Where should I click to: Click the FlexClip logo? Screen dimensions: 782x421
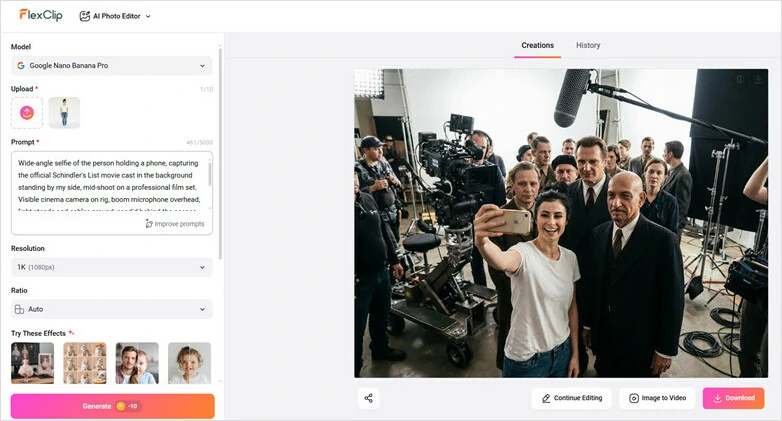coord(41,15)
